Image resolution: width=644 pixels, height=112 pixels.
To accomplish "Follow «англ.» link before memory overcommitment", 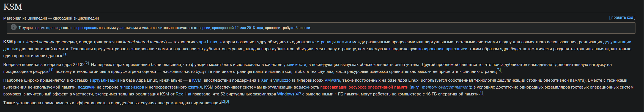I will pyautogui.click(x=416, y=87).
